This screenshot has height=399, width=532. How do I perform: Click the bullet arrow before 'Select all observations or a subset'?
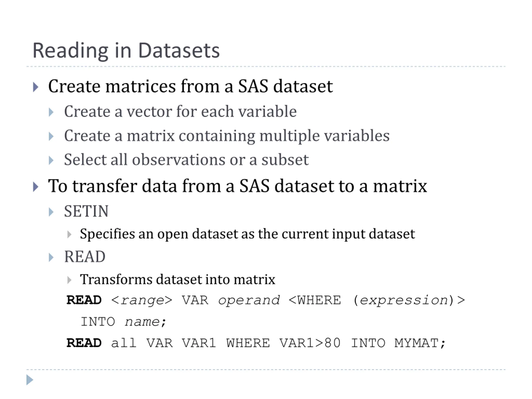(x=51, y=160)
